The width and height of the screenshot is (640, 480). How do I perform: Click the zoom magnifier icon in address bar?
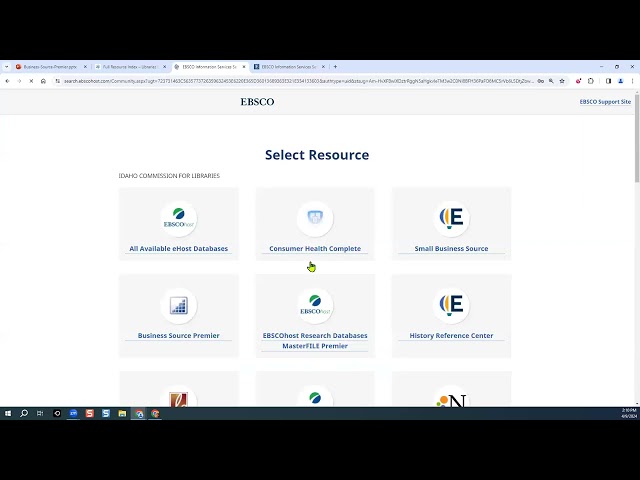point(551,81)
